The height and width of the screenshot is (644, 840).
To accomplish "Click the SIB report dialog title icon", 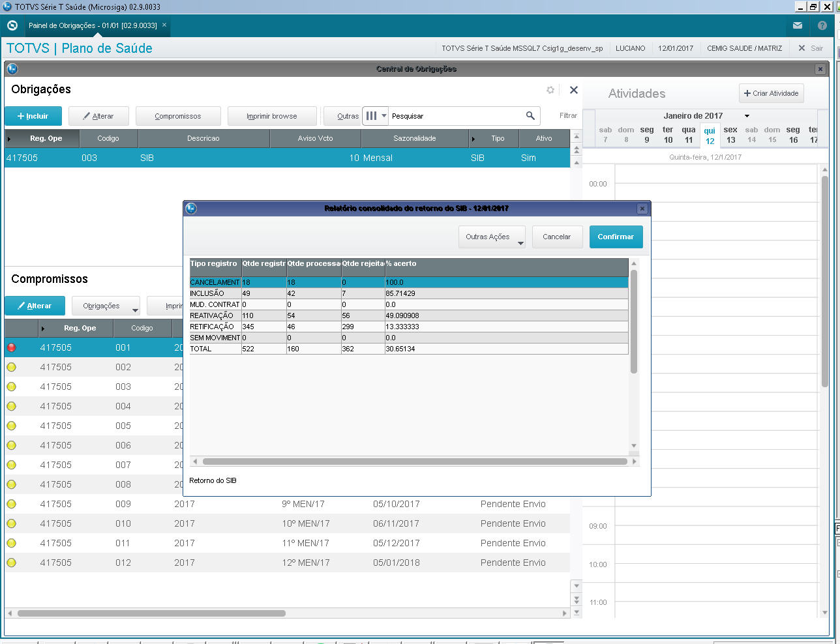I will coord(191,209).
